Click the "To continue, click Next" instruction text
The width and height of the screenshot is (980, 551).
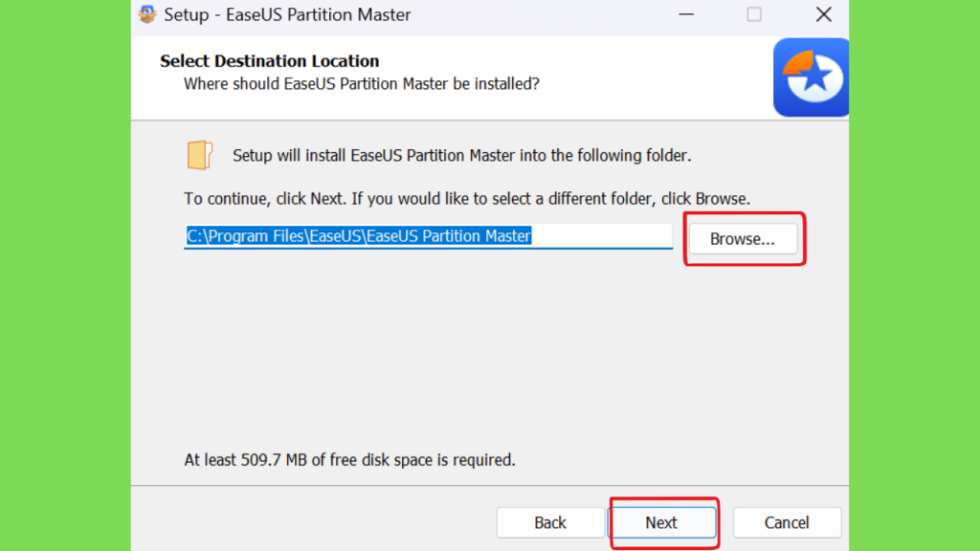467,199
